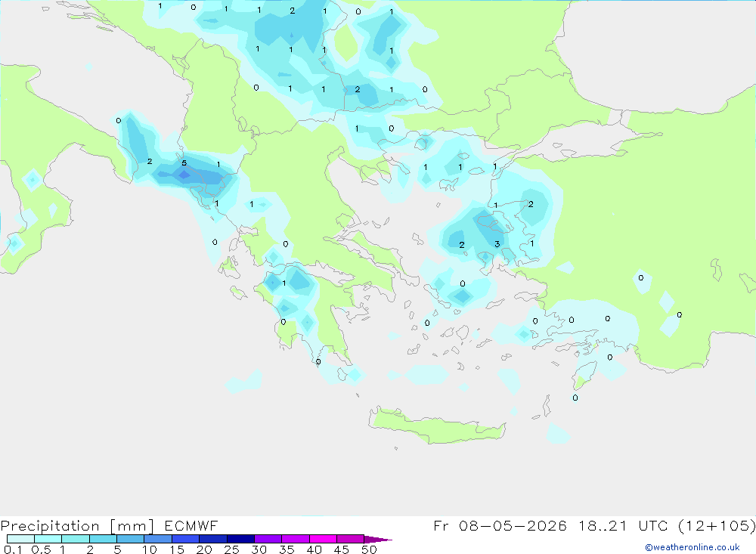
Task: Select the over-50 mm arrow legend color
Action: click(x=377, y=539)
